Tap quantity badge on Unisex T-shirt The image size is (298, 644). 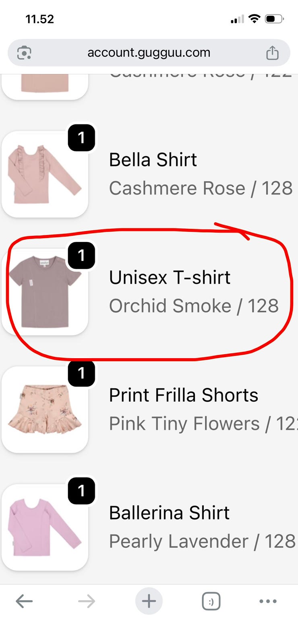[81, 256]
